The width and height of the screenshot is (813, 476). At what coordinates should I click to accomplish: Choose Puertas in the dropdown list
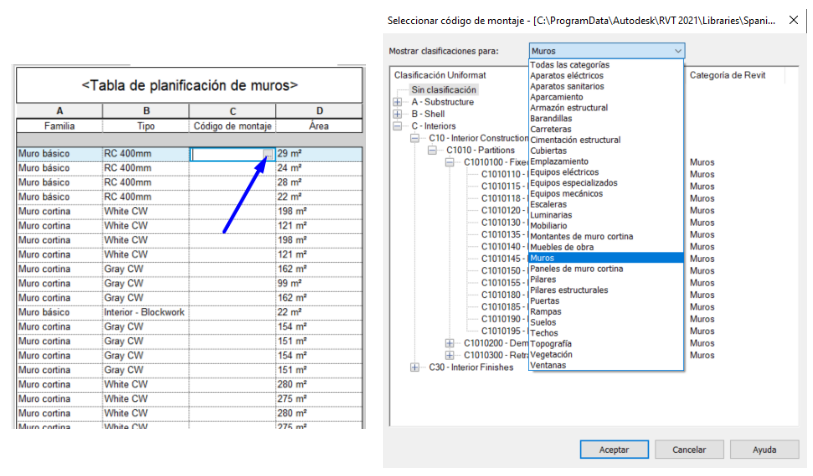606,301
